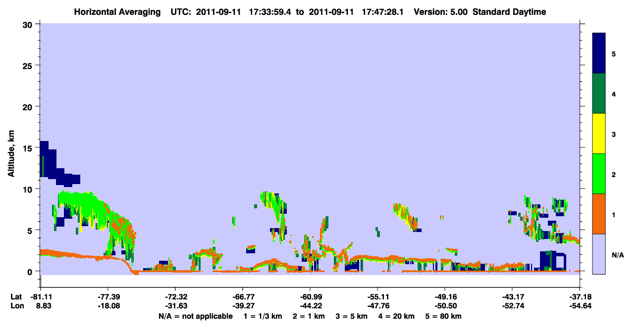This screenshot has height=330, width=644.
Task: Click the latitude value -37.18
Action: pyautogui.click(x=580, y=297)
